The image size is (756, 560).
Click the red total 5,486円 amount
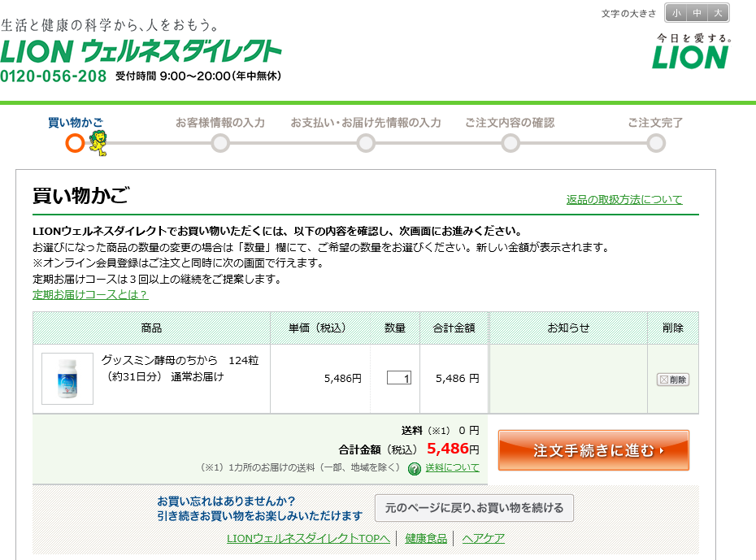pyautogui.click(x=453, y=449)
